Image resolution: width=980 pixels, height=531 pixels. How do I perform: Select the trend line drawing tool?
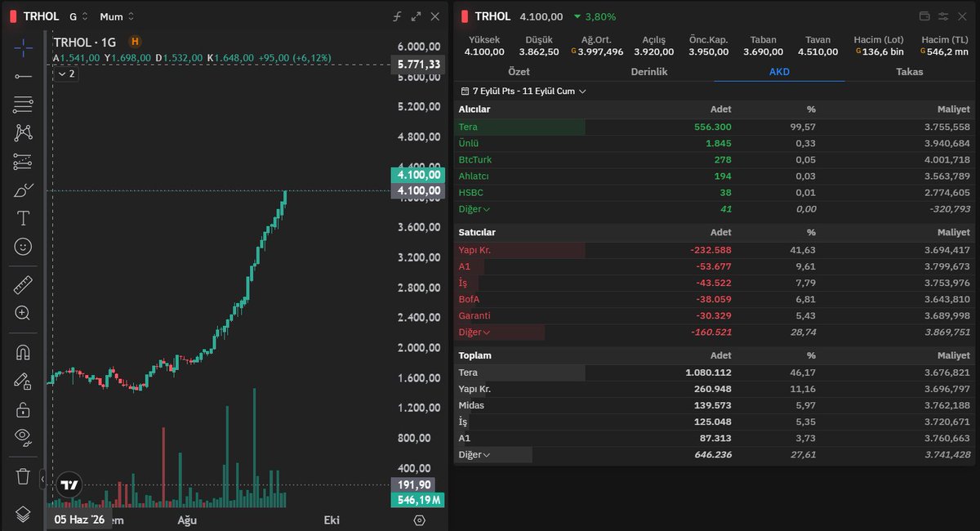[23, 76]
